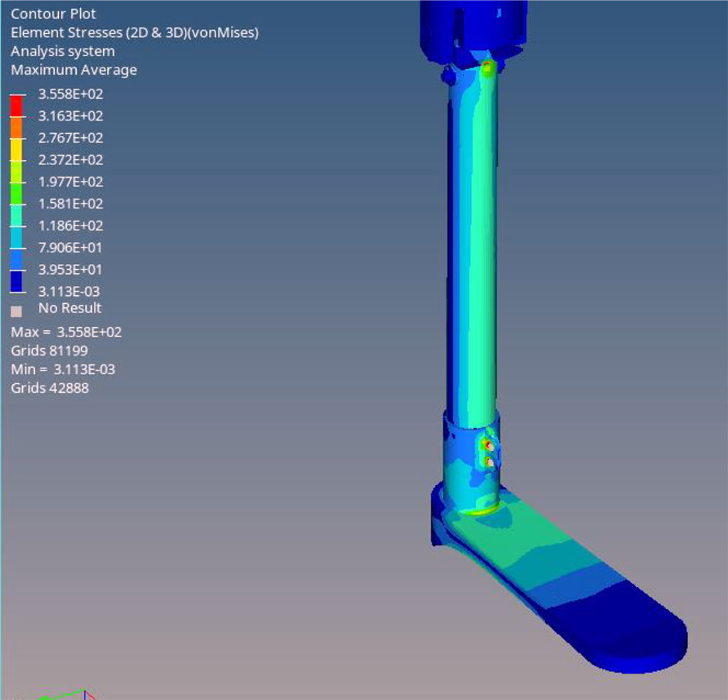
Task: Select the 7.906E+01 legend value
Action: pos(70,248)
